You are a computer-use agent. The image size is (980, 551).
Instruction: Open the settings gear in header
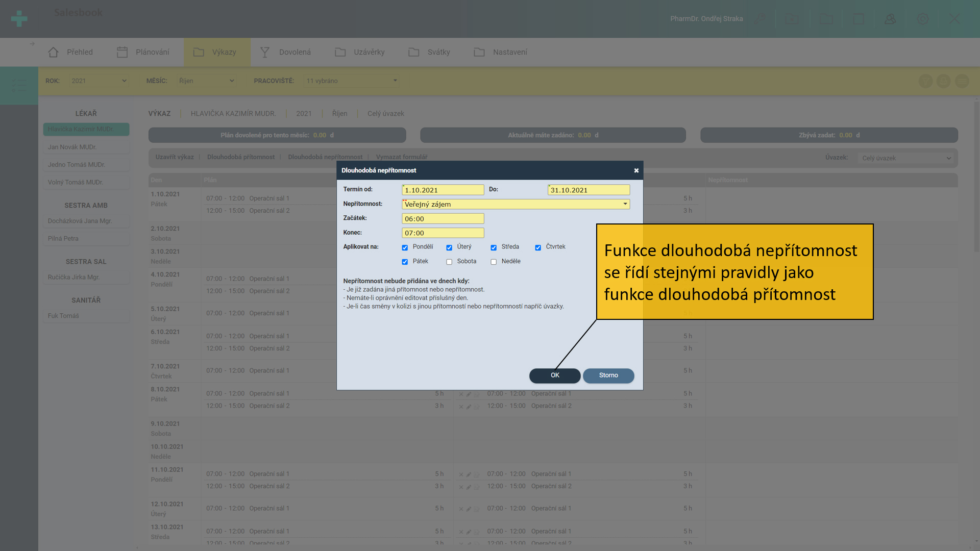click(x=923, y=19)
